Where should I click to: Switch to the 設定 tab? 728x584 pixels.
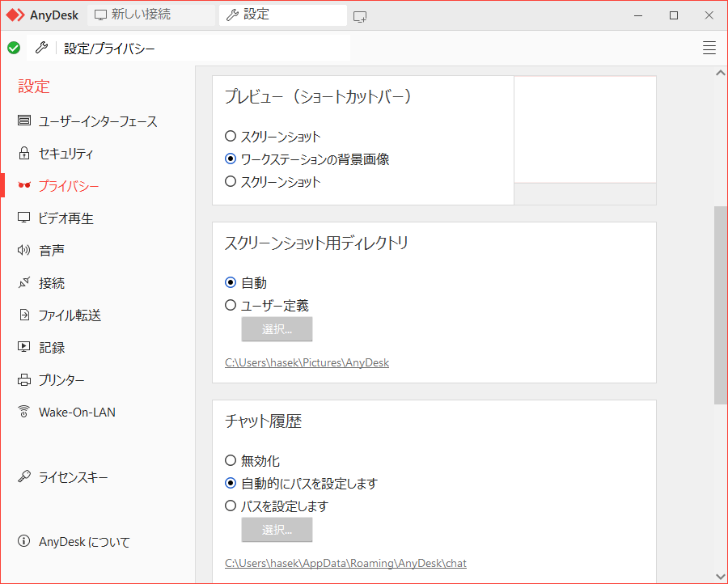coord(283,15)
